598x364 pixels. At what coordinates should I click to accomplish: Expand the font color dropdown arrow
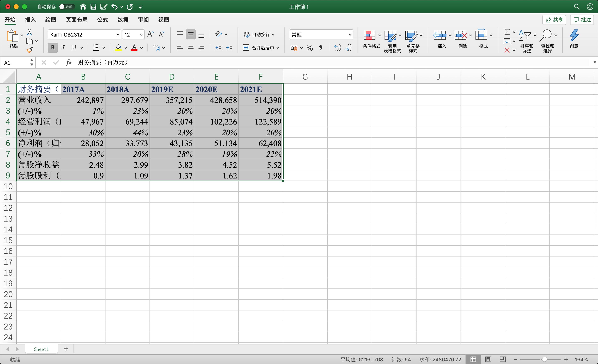click(x=142, y=48)
